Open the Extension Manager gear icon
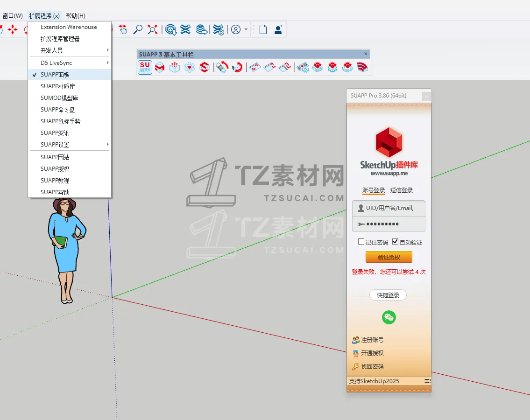 (x=219, y=30)
